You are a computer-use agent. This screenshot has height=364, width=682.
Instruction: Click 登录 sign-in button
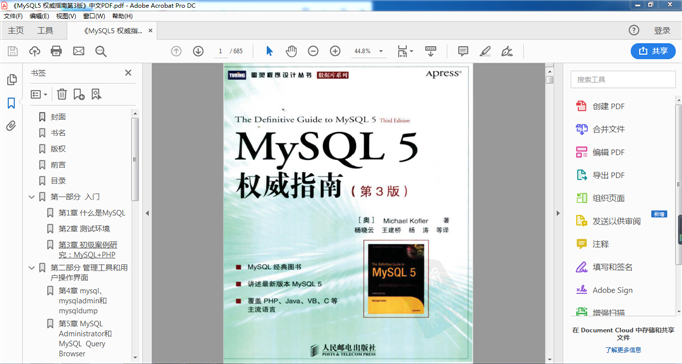tap(662, 30)
